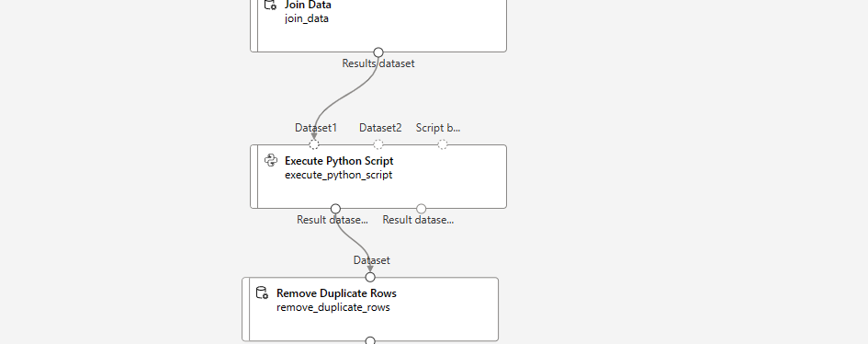Select the Script bundle input port
868x344 pixels.
[x=443, y=144]
